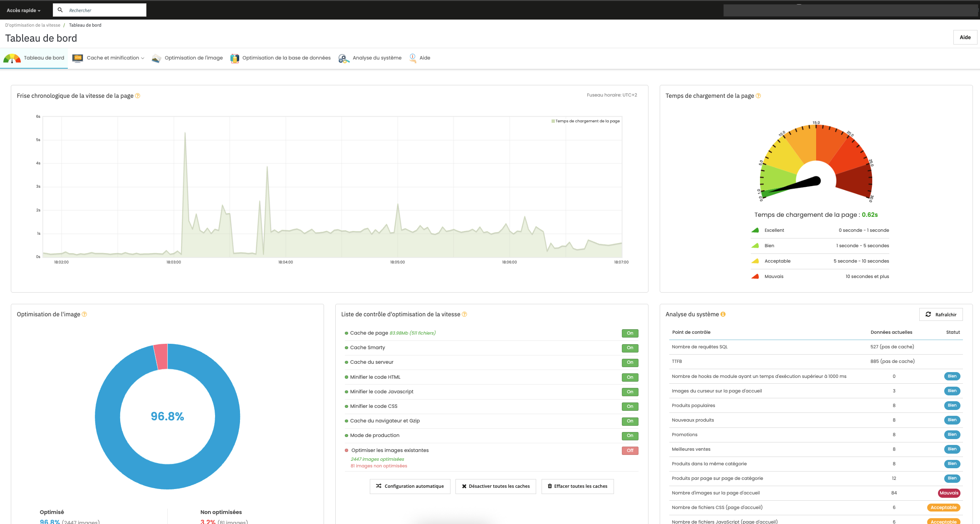Click the X icon in Désactiver toutes les caches
This screenshot has width=980, height=524.
coord(464,486)
